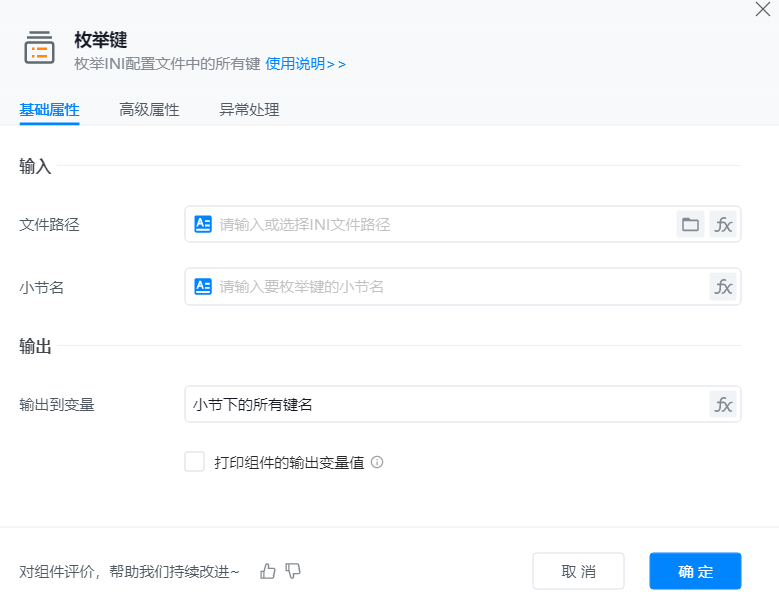This screenshot has height=594, width=779.
Task: Click the 输出到变量 field containing 小节下的所有键名
Action: pos(445,404)
